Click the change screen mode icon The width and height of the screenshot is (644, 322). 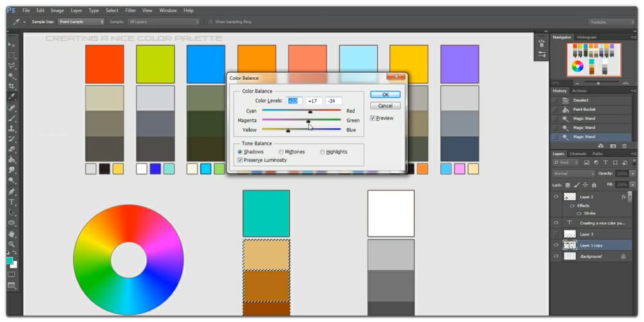click(12, 285)
